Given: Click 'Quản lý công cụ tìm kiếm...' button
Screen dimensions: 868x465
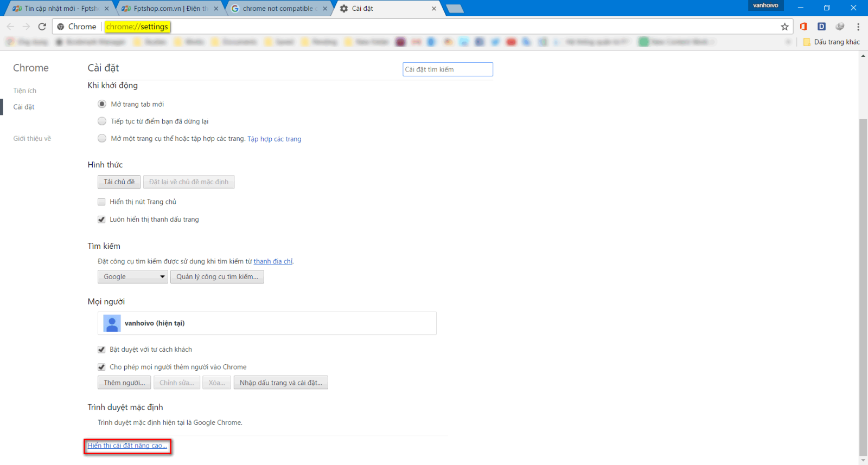Looking at the screenshot, I should (x=217, y=276).
